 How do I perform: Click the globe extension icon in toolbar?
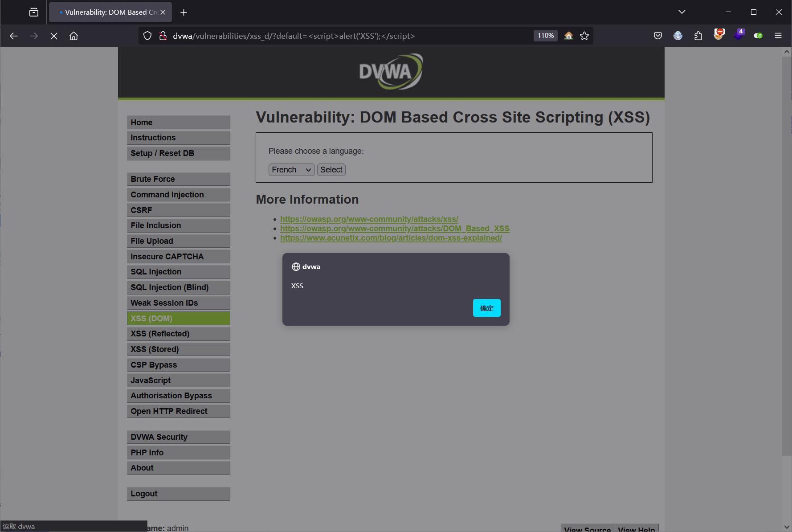[678, 36]
